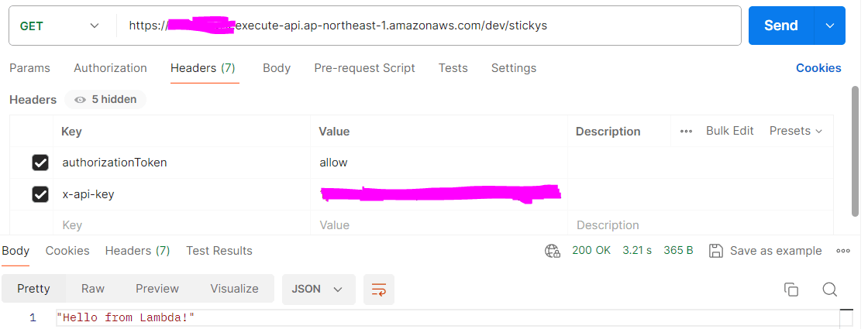Switch to the Authorization tab
This screenshot has width=868, height=329.
[110, 68]
